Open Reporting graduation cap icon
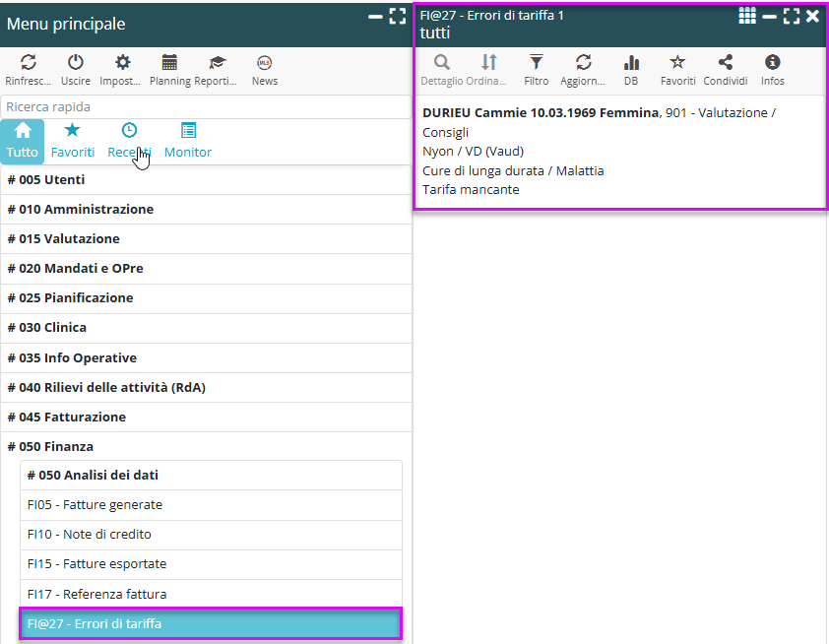Viewport: 829px width, 644px height. point(217,62)
